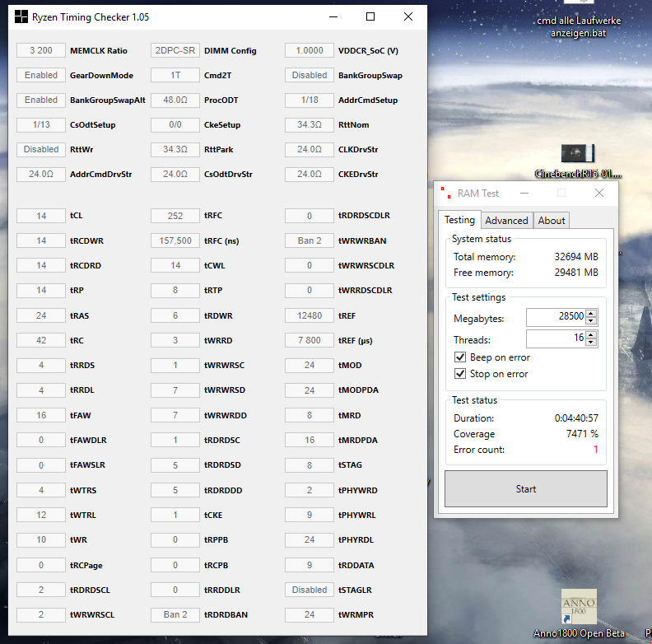Close the RAM Test window
Image resolution: width=652 pixels, height=644 pixels.
(x=599, y=193)
